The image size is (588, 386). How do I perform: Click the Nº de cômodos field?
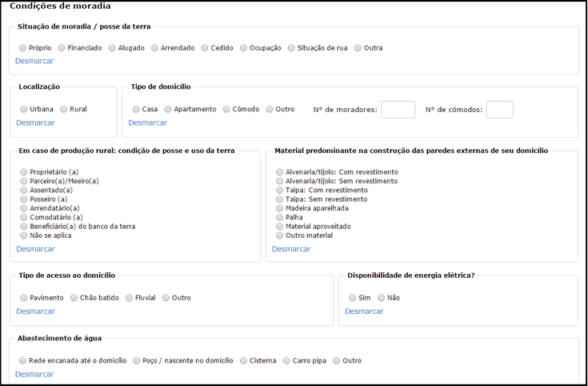click(x=500, y=110)
